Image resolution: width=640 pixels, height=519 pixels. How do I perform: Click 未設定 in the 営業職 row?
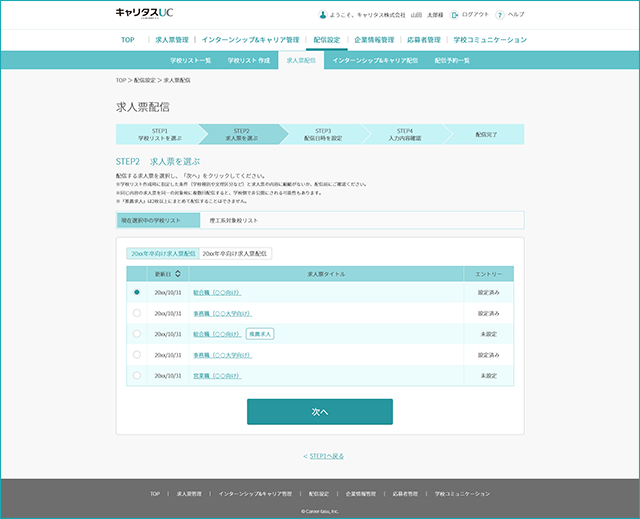(489, 376)
